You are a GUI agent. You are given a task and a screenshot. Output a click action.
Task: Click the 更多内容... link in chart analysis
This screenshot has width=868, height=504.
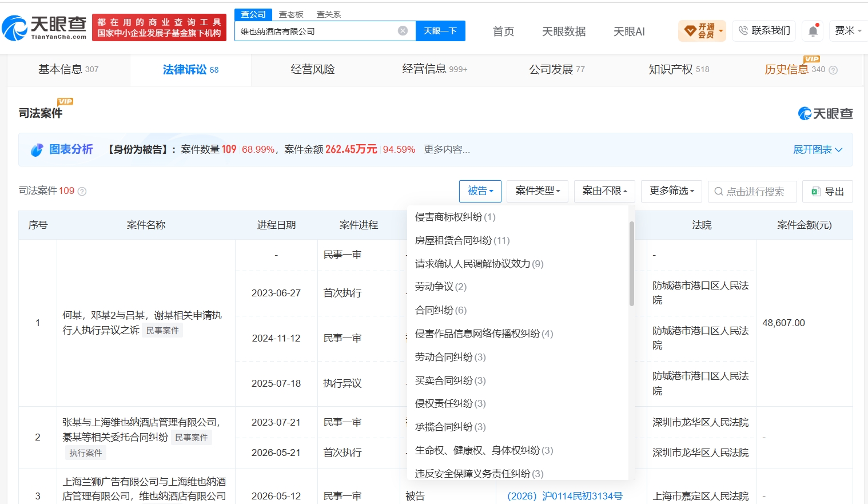click(x=447, y=149)
